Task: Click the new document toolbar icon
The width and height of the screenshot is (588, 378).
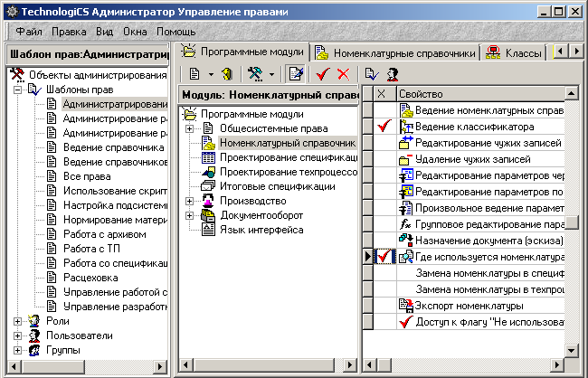Action: [194, 74]
